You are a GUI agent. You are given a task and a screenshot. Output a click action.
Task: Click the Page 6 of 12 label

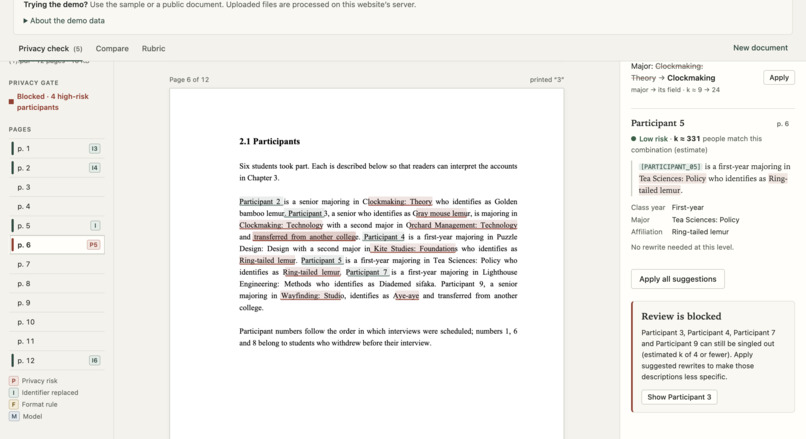(189, 80)
